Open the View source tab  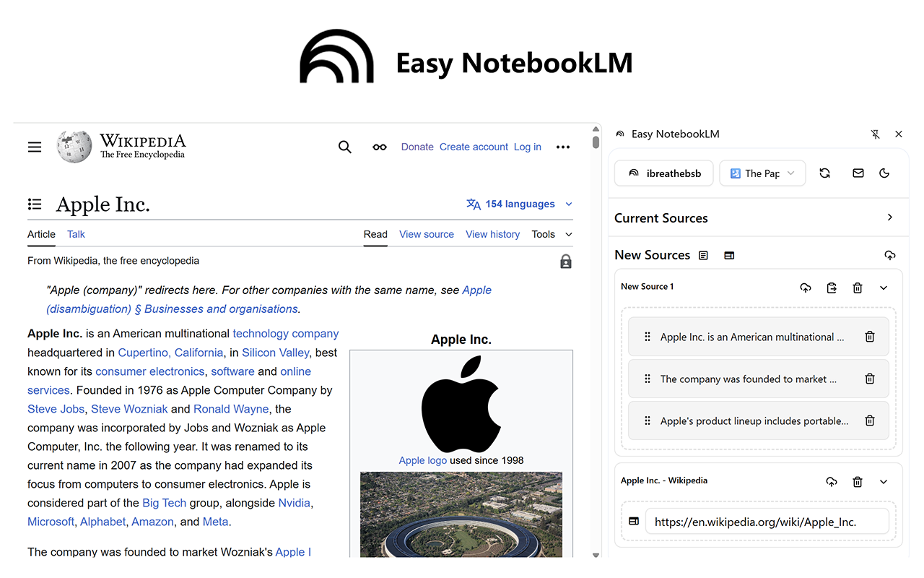[427, 234]
